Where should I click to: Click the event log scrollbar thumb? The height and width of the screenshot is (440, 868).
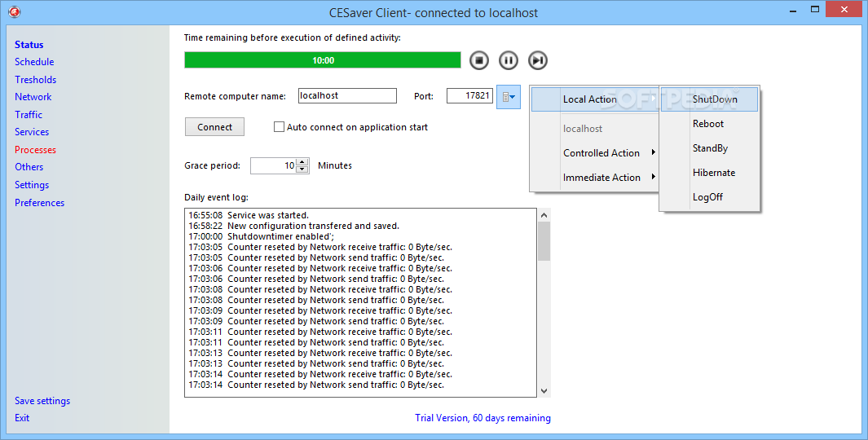544,240
